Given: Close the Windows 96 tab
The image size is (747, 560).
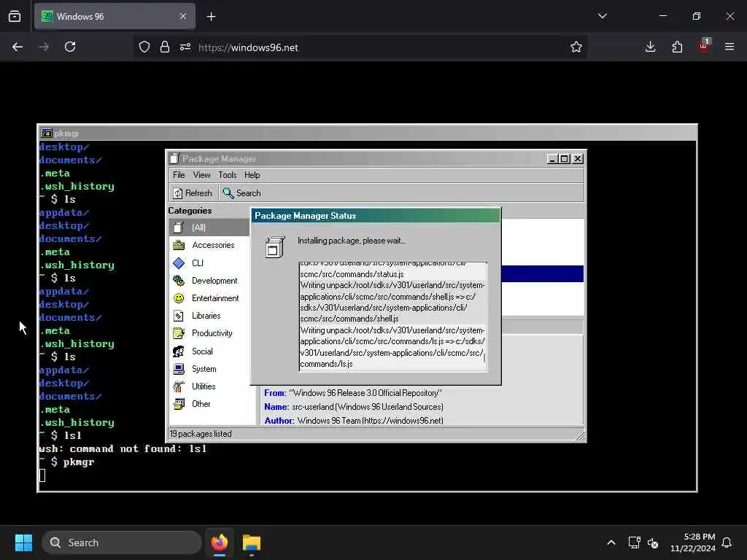Looking at the screenshot, I should pos(183,16).
